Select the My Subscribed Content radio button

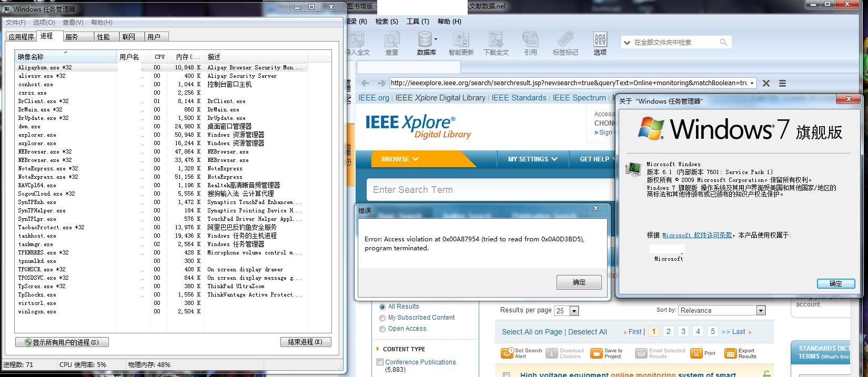point(382,318)
